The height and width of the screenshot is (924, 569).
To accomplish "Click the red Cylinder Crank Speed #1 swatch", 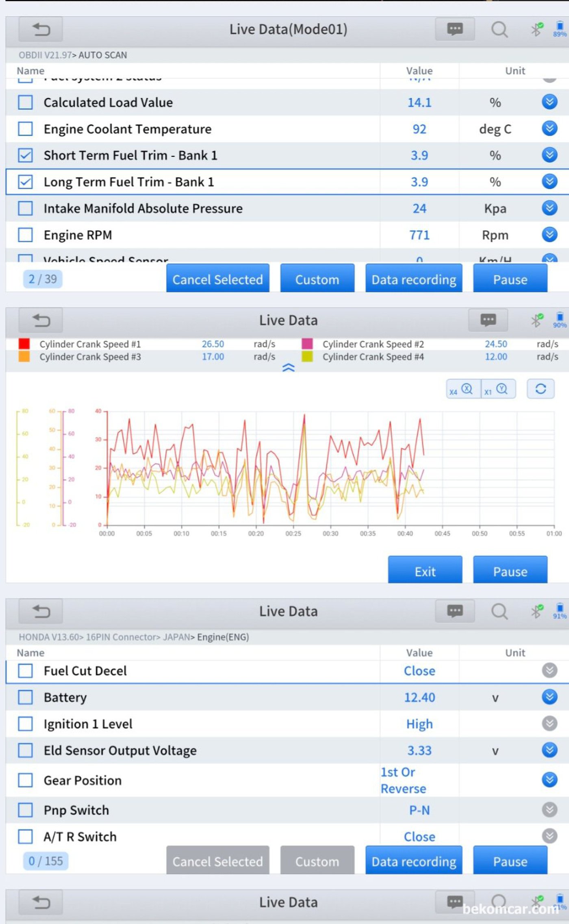I will (24, 344).
